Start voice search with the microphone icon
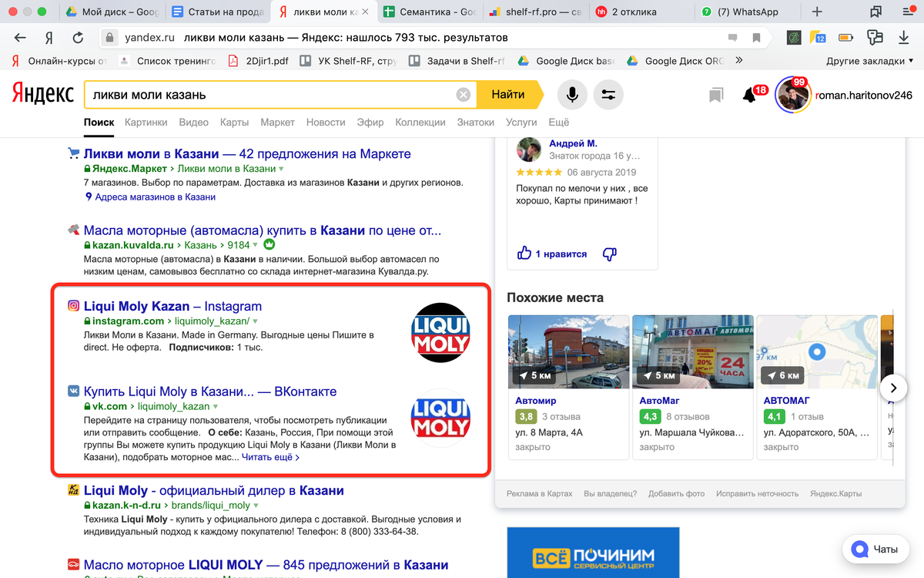The image size is (924, 578). coord(572,95)
